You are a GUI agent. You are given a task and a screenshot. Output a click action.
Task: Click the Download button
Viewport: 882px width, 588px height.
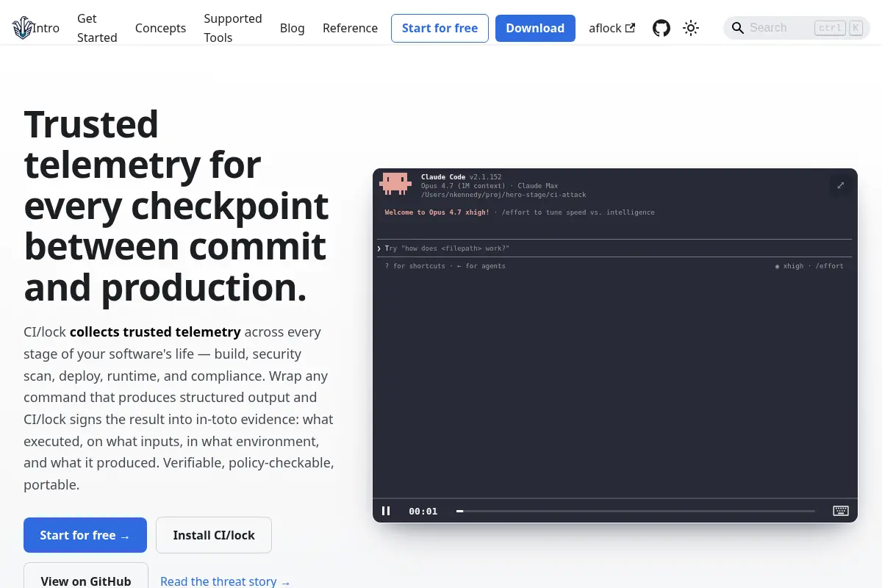click(x=535, y=28)
